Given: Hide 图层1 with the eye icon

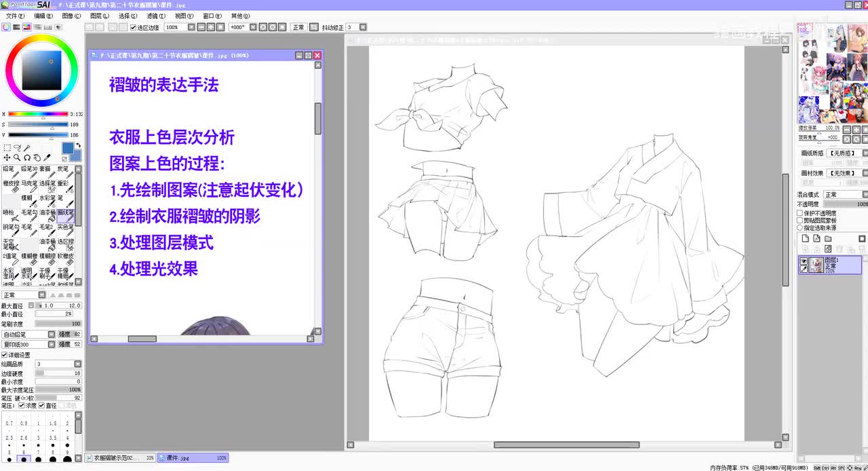Looking at the screenshot, I should [804, 261].
